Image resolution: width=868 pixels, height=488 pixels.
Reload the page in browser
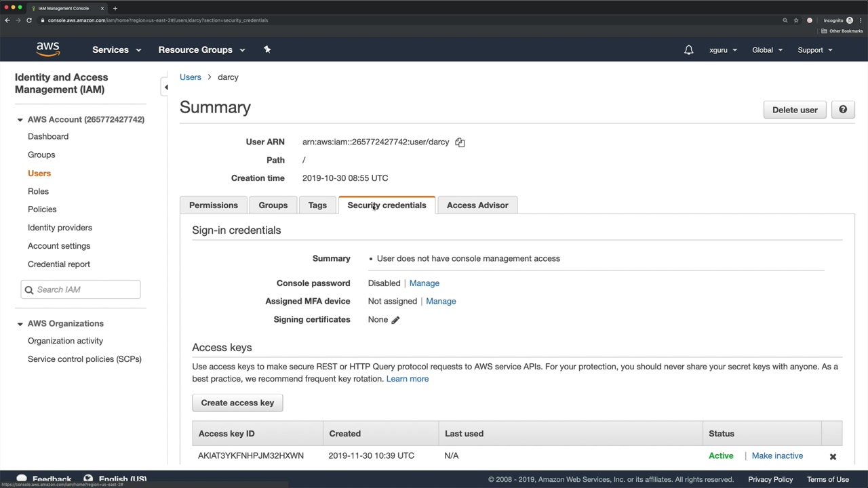(x=29, y=20)
